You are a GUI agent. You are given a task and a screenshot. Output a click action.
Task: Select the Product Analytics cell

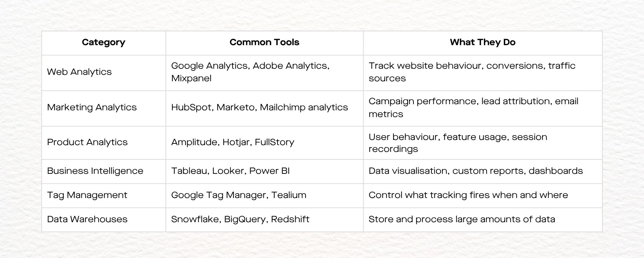tap(87, 142)
